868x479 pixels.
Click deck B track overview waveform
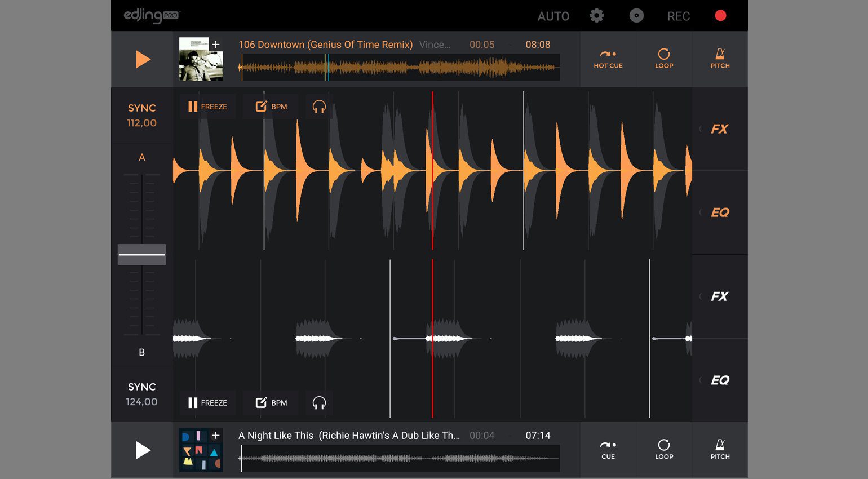tap(399, 459)
